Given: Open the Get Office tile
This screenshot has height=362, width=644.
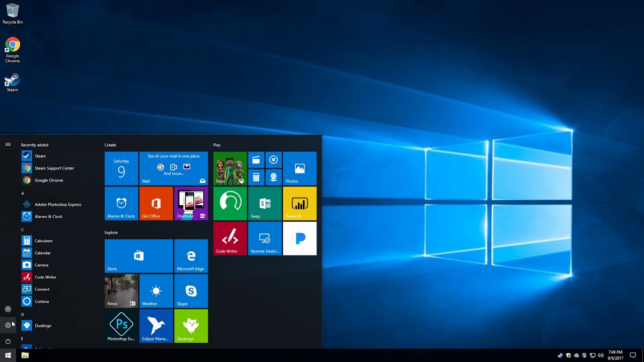Looking at the screenshot, I should point(156,204).
